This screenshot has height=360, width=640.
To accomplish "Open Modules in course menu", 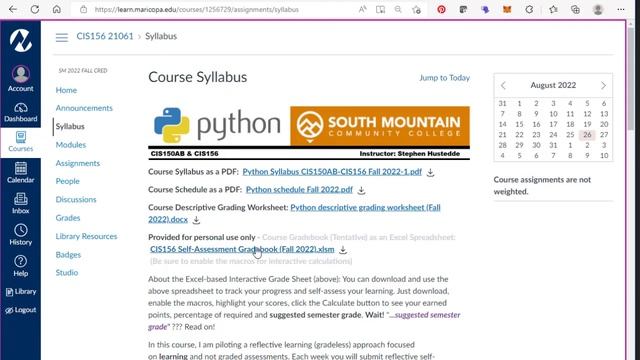I will tap(71, 144).
